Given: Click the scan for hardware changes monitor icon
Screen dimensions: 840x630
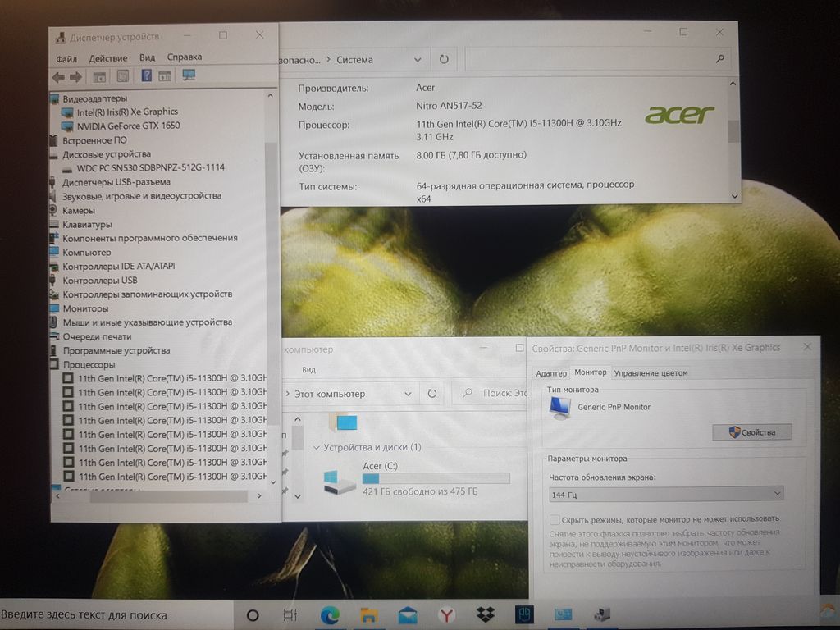Looking at the screenshot, I should [189, 76].
